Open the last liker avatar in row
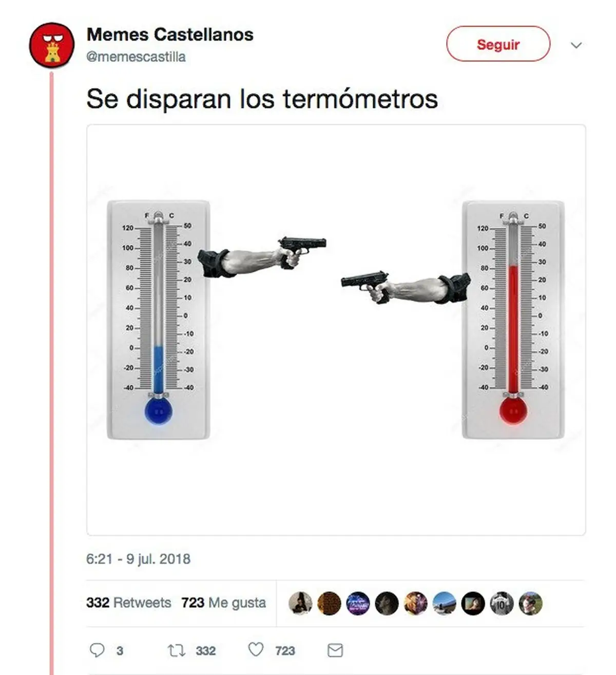 pyautogui.click(x=530, y=603)
